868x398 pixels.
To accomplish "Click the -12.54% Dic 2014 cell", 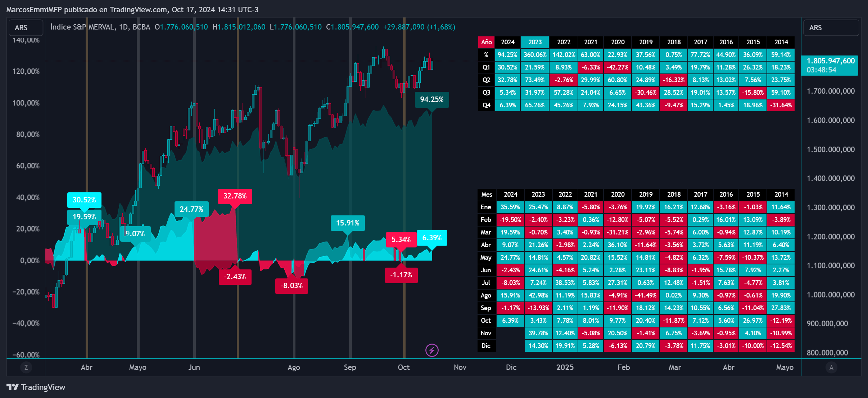I will tap(781, 346).
